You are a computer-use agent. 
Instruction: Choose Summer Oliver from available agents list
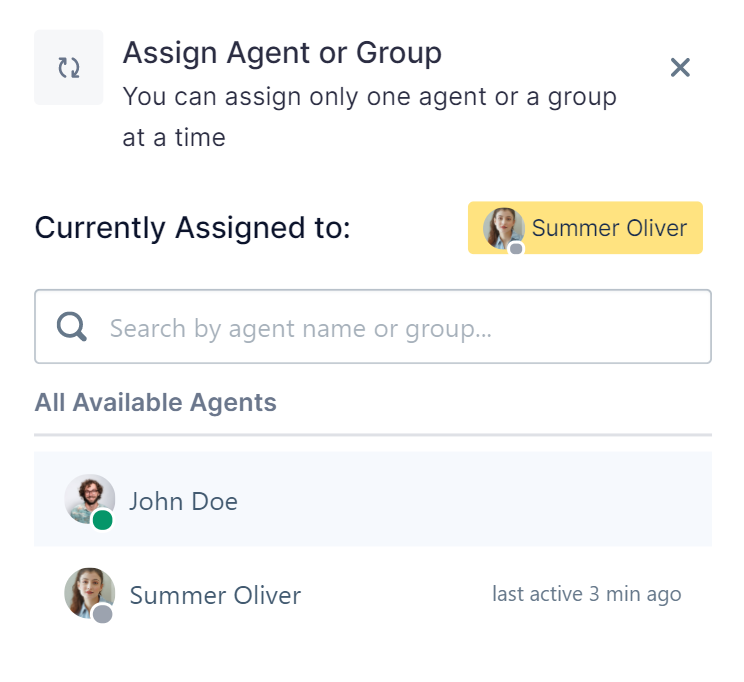pos(372,594)
